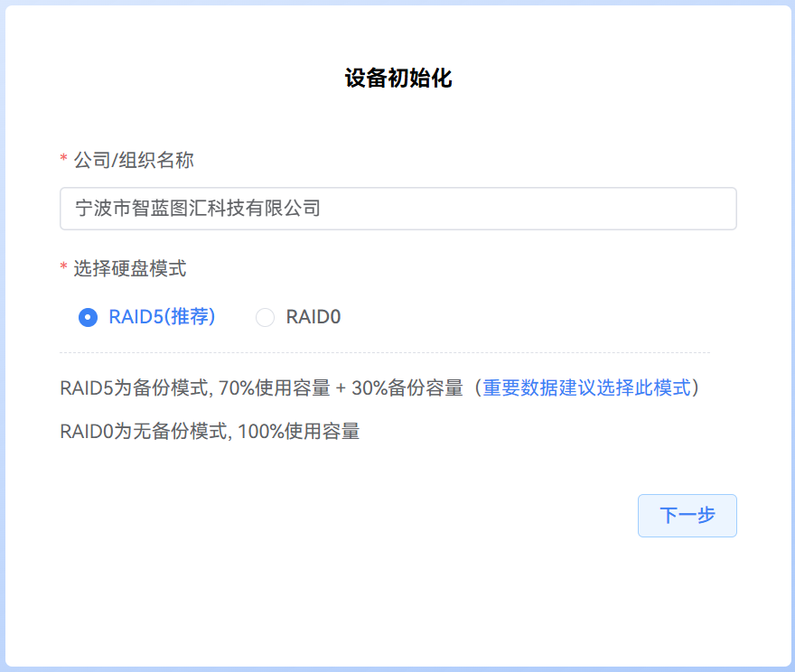The width and height of the screenshot is (795, 672).
Task: Click the RAID0 option label text
Action: (x=313, y=317)
